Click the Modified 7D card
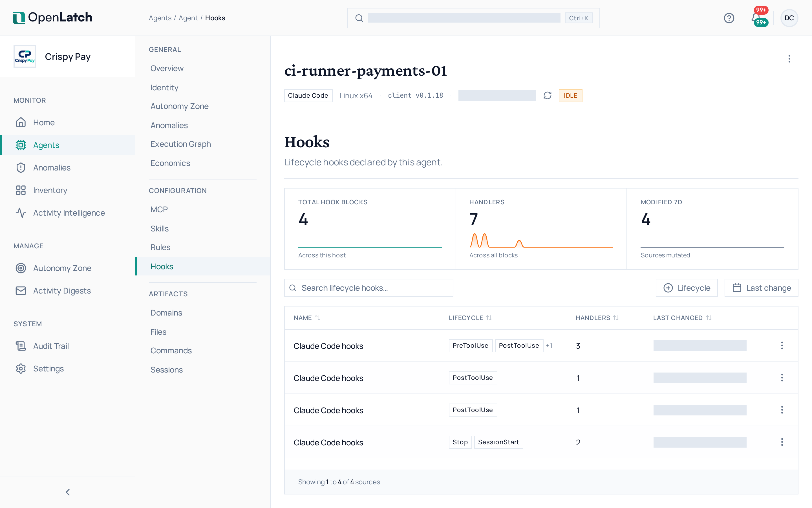This screenshot has height=508, width=812. pyautogui.click(x=712, y=229)
